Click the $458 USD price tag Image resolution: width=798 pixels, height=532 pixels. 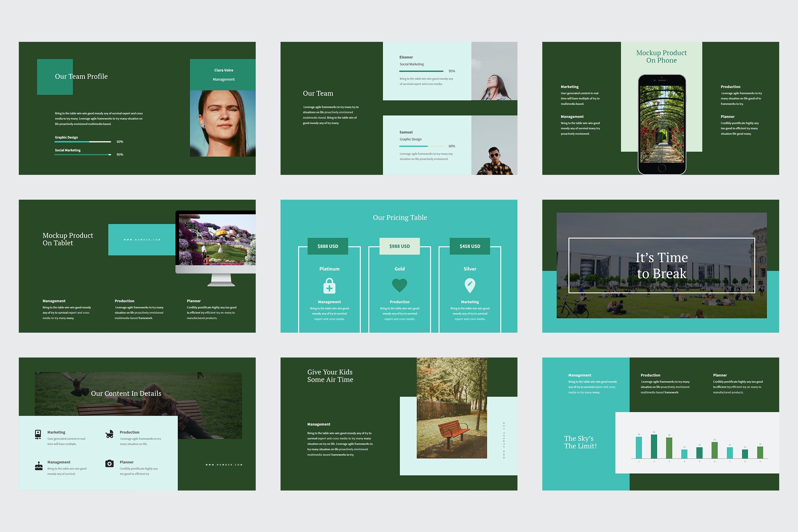tap(470, 246)
